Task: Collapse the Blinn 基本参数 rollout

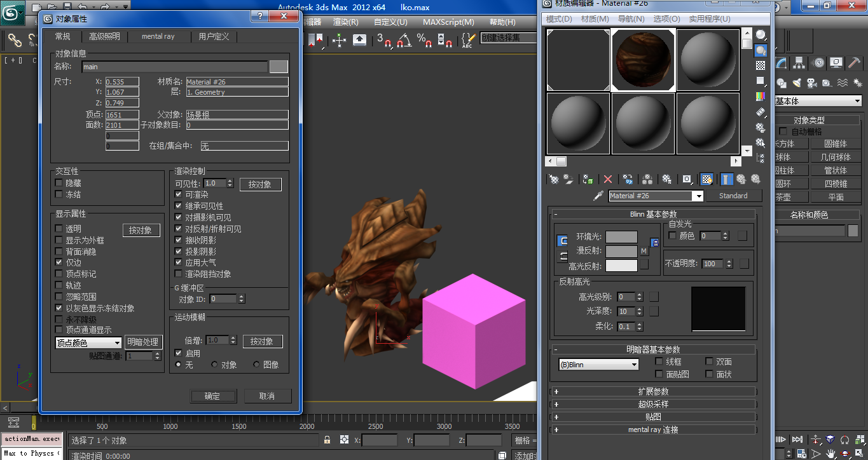Action: 653,214
